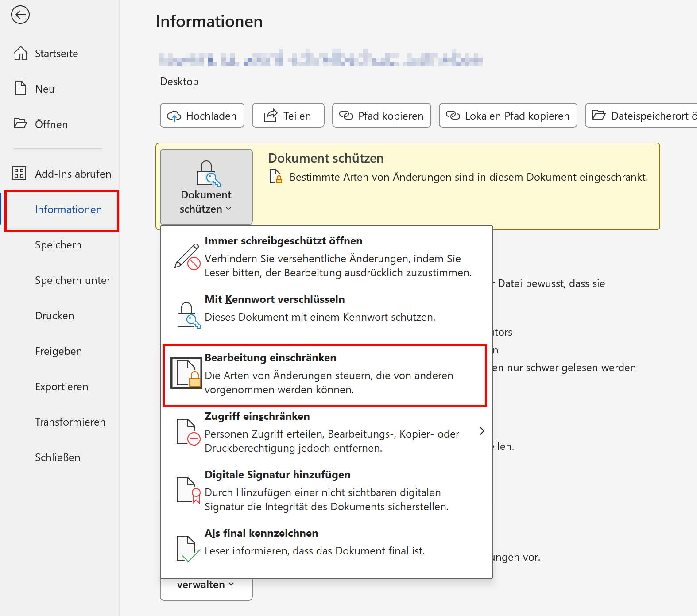Click the Desktop location text

[x=179, y=81]
